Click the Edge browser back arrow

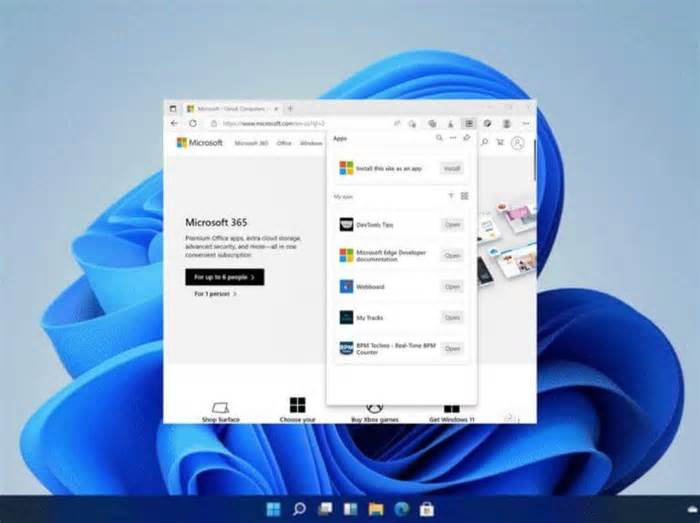point(175,123)
